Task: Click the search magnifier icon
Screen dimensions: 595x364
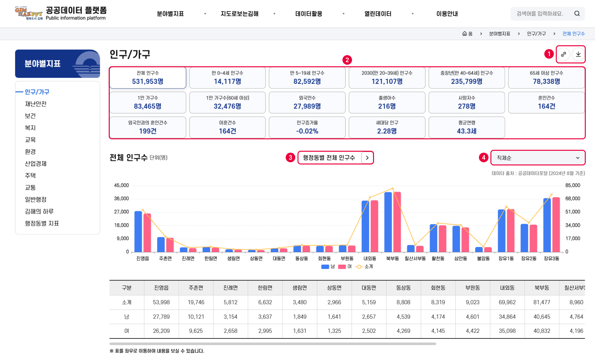Action: click(577, 13)
